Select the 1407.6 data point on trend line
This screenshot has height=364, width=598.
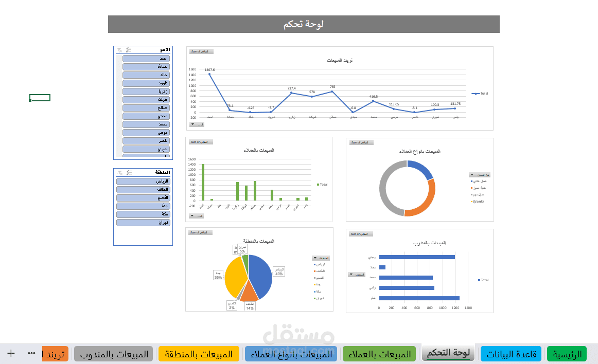(209, 74)
